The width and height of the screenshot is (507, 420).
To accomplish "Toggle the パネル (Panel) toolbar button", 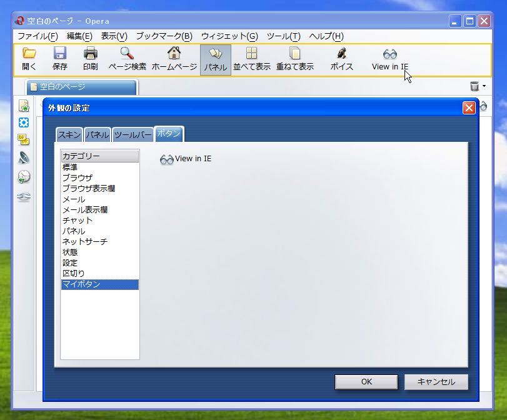I will pyautogui.click(x=215, y=60).
